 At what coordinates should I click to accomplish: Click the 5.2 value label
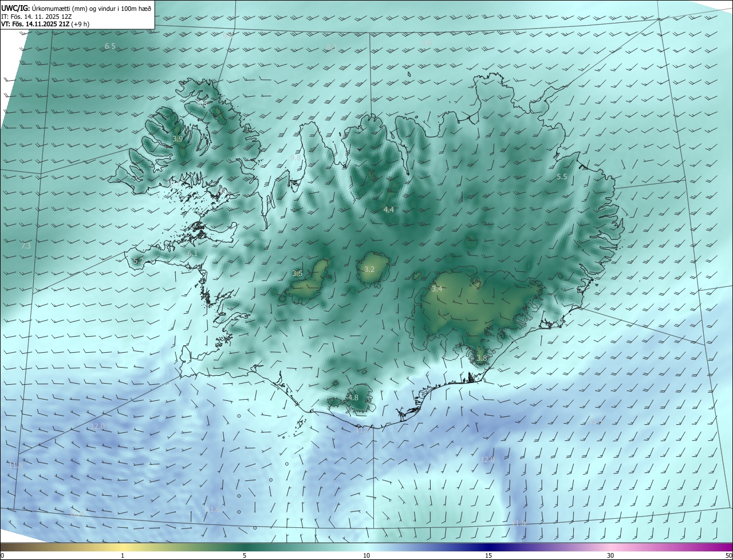coord(138,261)
